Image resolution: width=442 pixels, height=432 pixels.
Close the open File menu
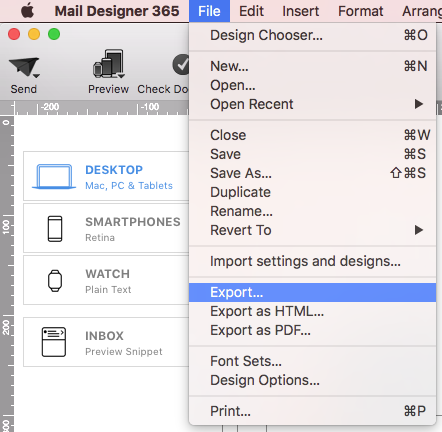pos(209,11)
